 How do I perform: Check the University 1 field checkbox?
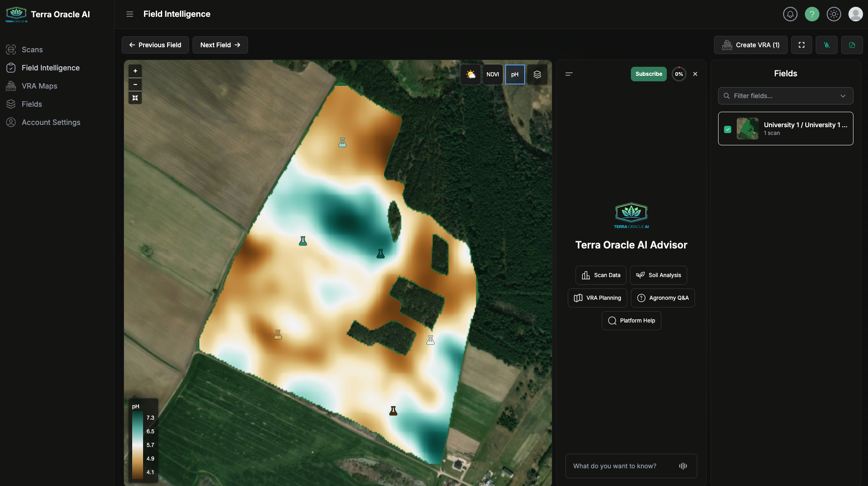pyautogui.click(x=728, y=129)
